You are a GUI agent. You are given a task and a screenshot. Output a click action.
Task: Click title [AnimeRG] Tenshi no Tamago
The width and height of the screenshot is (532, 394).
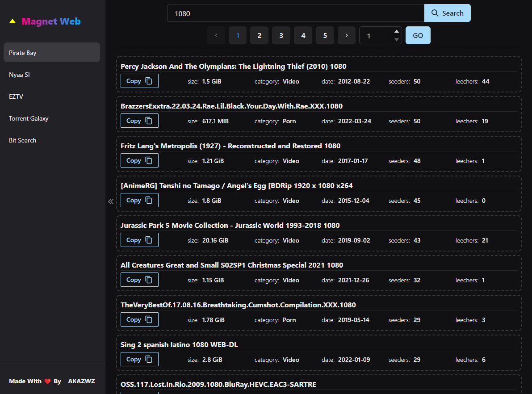236,186
